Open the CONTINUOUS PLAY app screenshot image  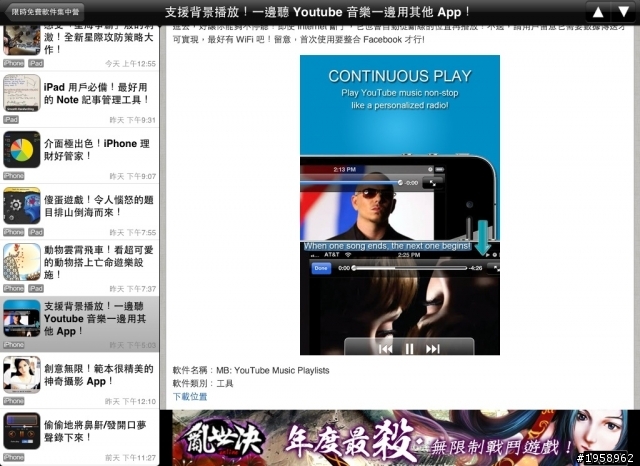pyautogui.click(x=400, y=205)
